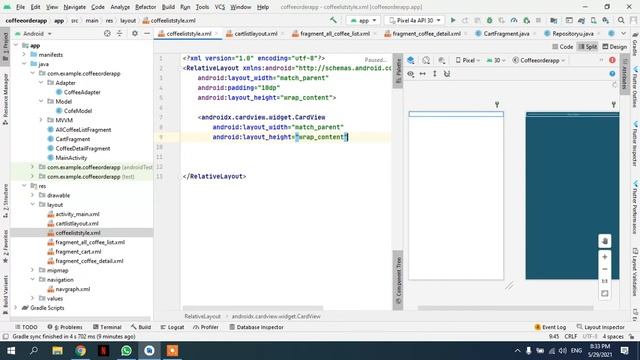Open the Component Tree side panel
The width and height of the screenshot is (640, 360).
(398, 280)
